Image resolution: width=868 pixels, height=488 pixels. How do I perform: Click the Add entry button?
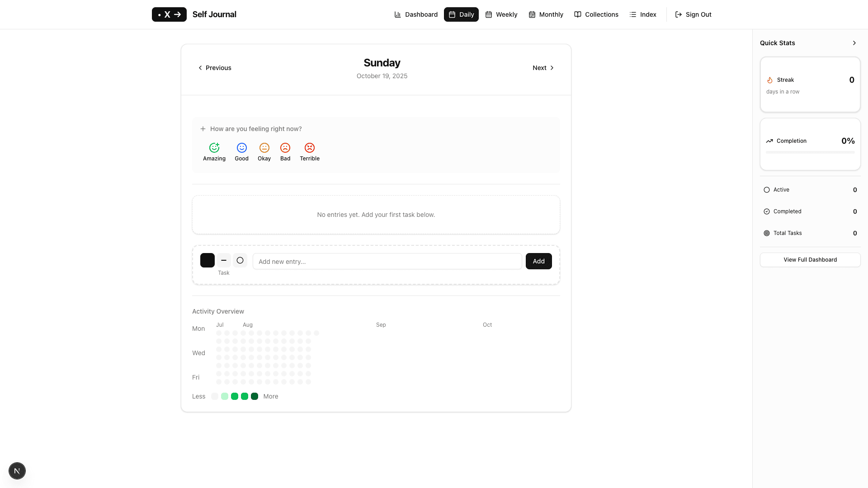click(x=538, y=261)
